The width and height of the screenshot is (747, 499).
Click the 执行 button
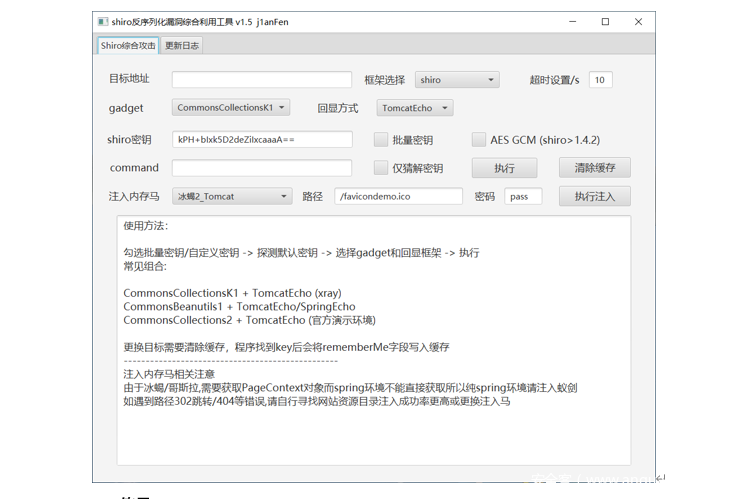click(505, 168)
